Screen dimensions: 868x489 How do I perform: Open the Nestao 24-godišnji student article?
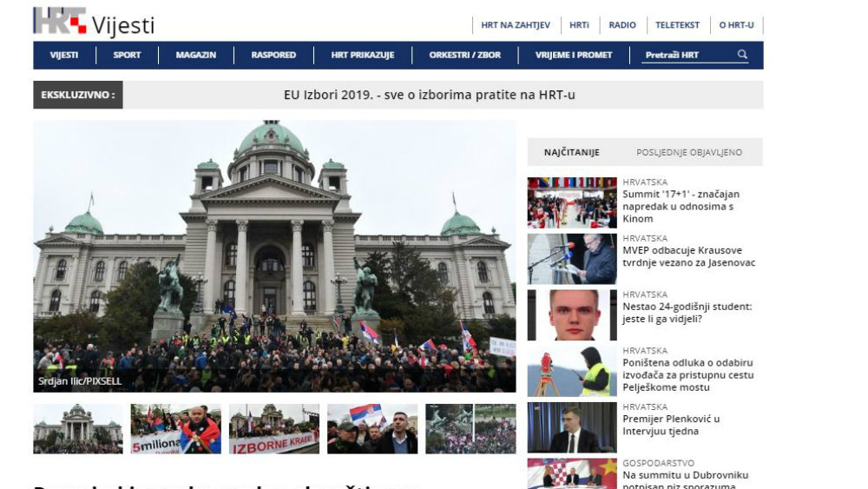click(687, 313)
